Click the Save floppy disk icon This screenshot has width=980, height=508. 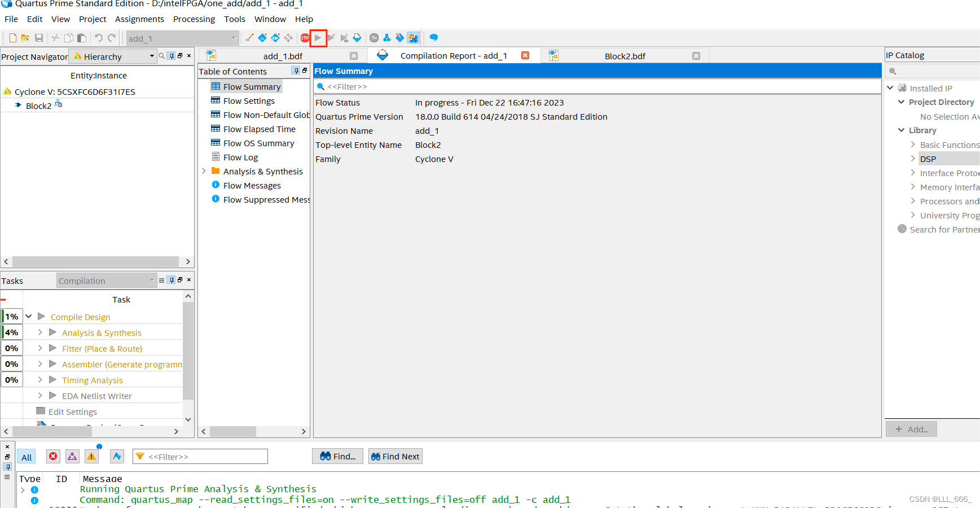click(39, 38)
